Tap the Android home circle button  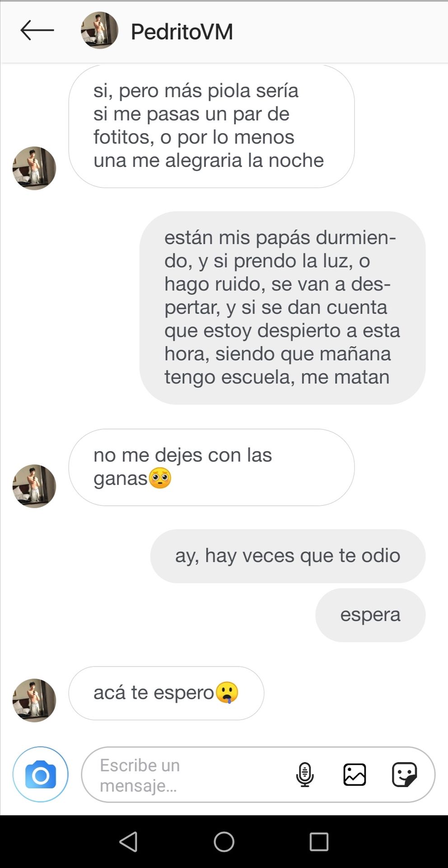(x=224, y=842)
